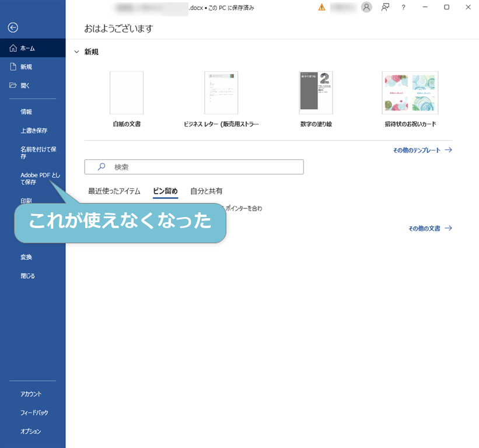Open その他のテンプレート link
The width and height of the screenshot is (479, 448).
tap(417, 150)
